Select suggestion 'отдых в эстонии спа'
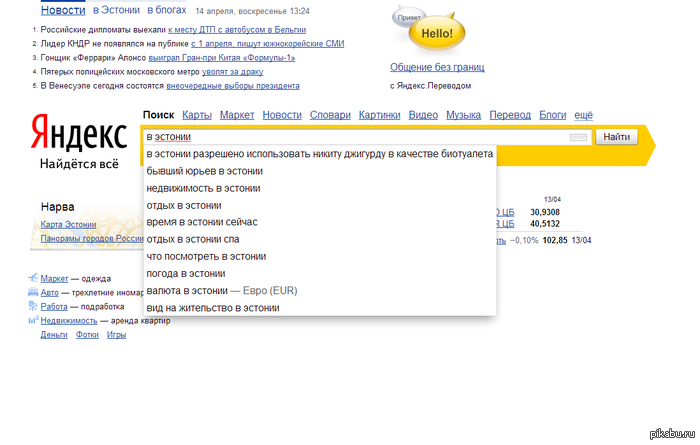700x445 pixels. tap(320, 239)
